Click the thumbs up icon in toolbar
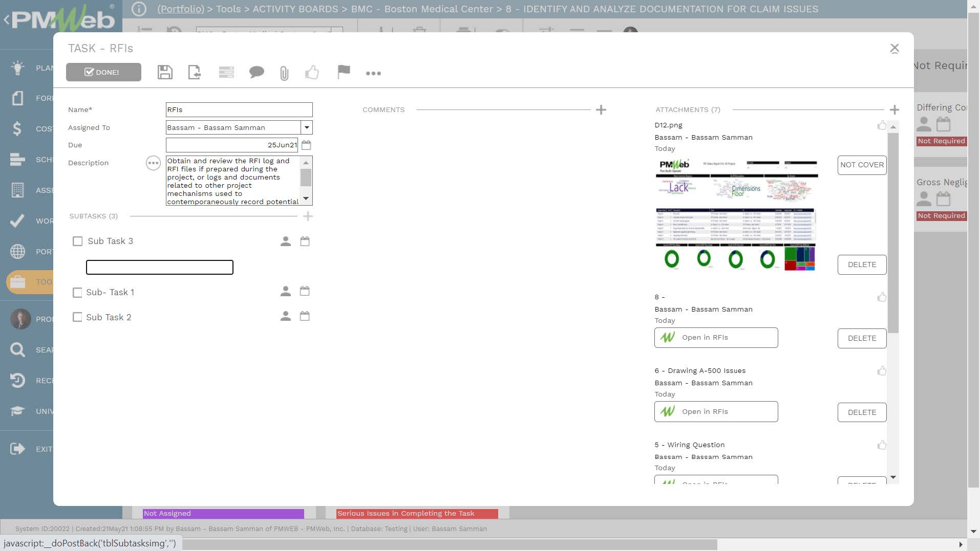This screenshot has height=551, width=980. [312, 73]
